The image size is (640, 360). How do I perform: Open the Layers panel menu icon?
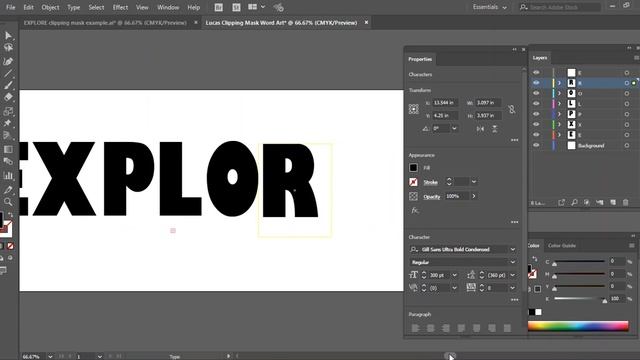click(636, 58)
